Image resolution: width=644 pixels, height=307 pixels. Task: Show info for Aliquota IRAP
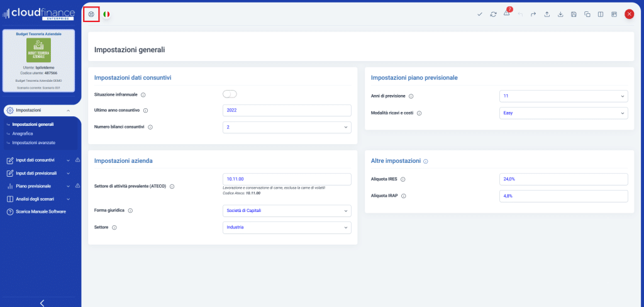tap(403, 196)
